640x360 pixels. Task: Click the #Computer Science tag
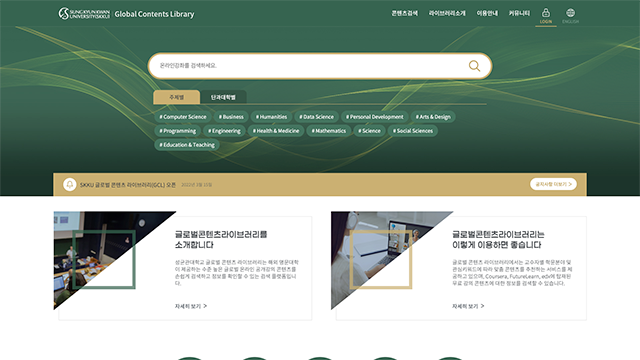[x=183, y=117]
